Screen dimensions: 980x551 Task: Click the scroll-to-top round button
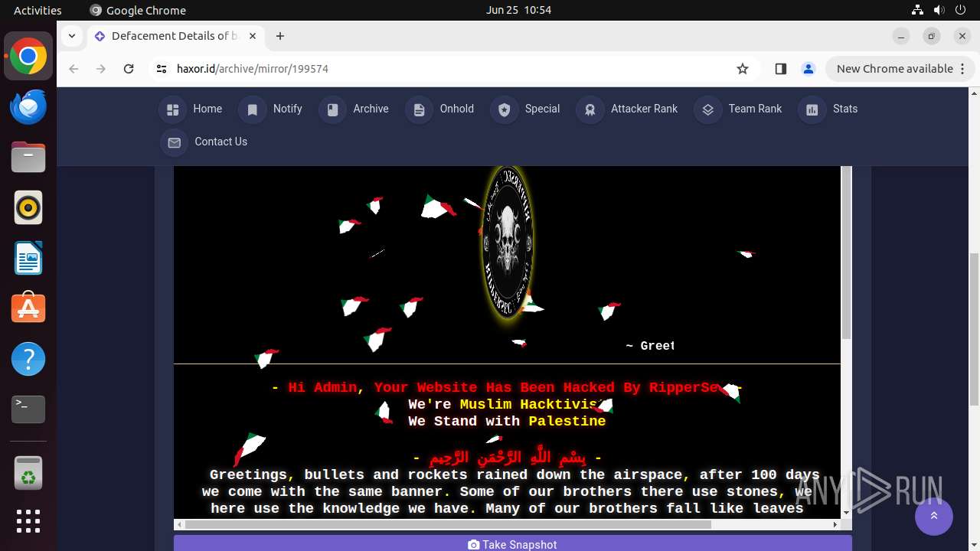click(934, 516)
